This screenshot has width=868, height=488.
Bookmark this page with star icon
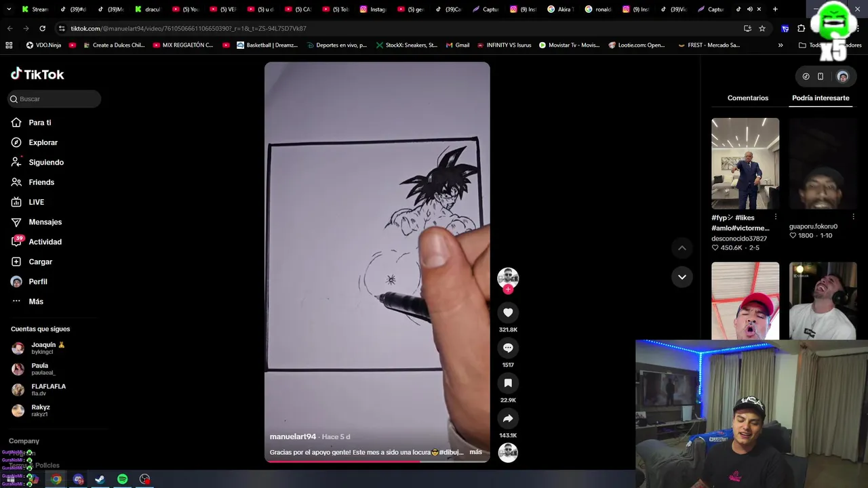tap(762, 28)
